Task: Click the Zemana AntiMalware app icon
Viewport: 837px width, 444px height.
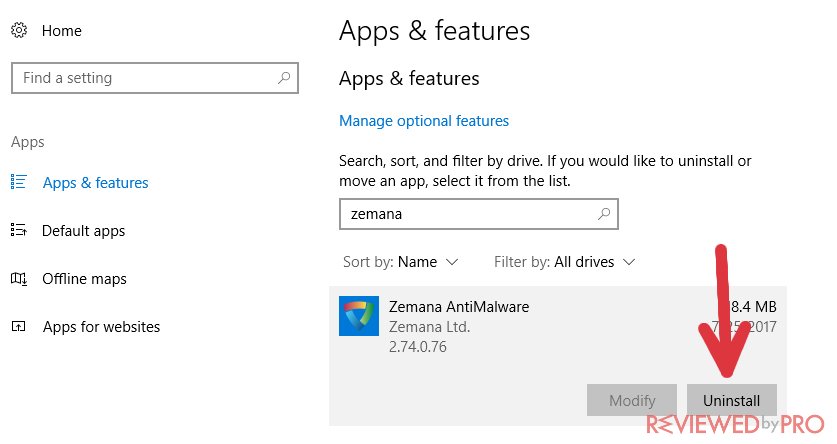Action: pyautogui.click(x=359, y=316)
